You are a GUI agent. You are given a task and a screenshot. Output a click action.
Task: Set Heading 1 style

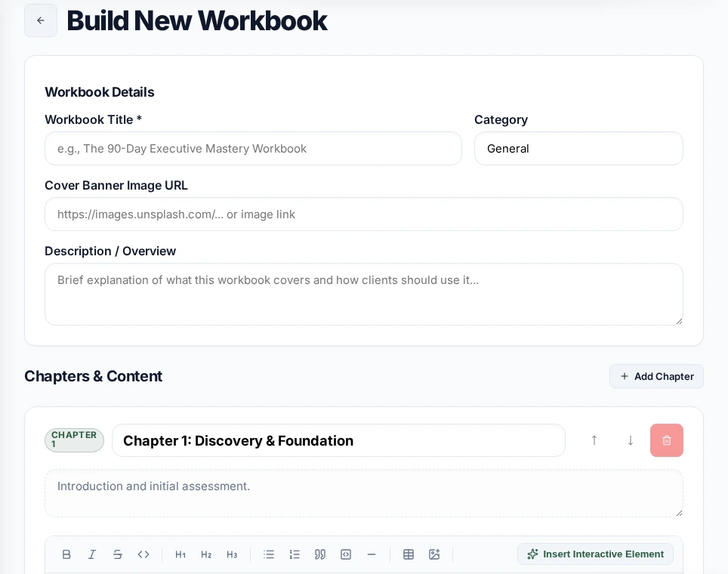point(180,554)
